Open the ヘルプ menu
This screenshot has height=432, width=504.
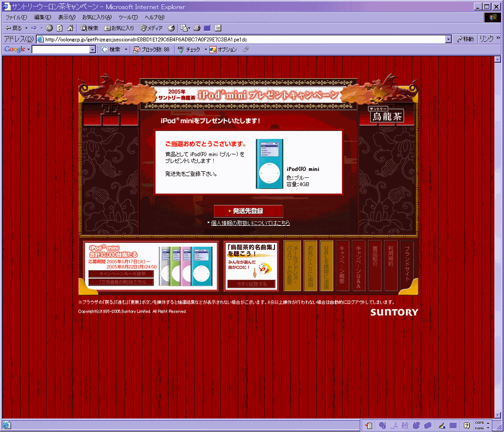coord(154,17)
